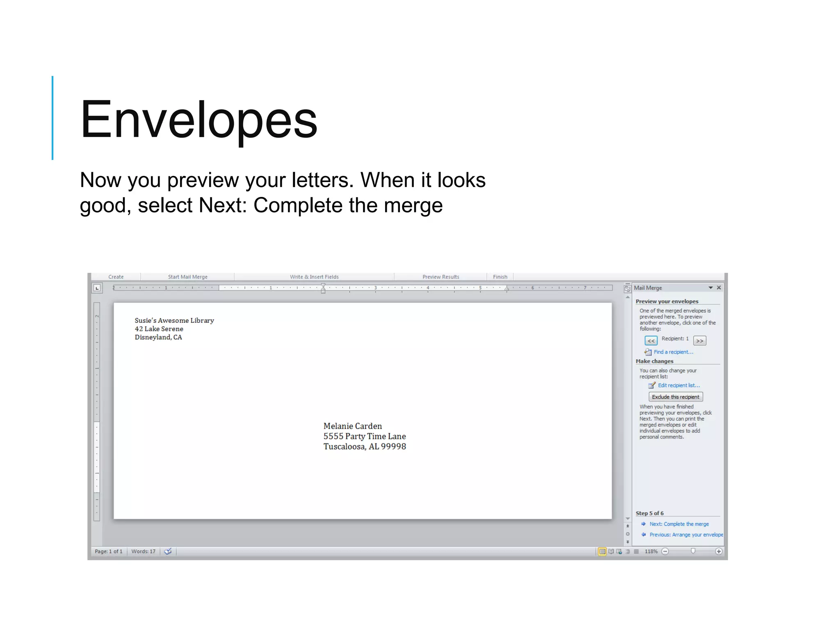Open the Mail Merge pane options dropdown arrow

(710, 288)
